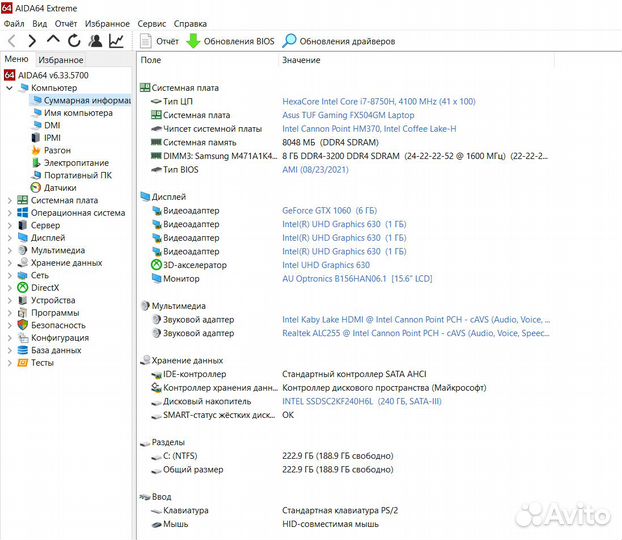
Task: Expand the Сеть tree node
Action: pyautogui.click(x=10, y=275)
